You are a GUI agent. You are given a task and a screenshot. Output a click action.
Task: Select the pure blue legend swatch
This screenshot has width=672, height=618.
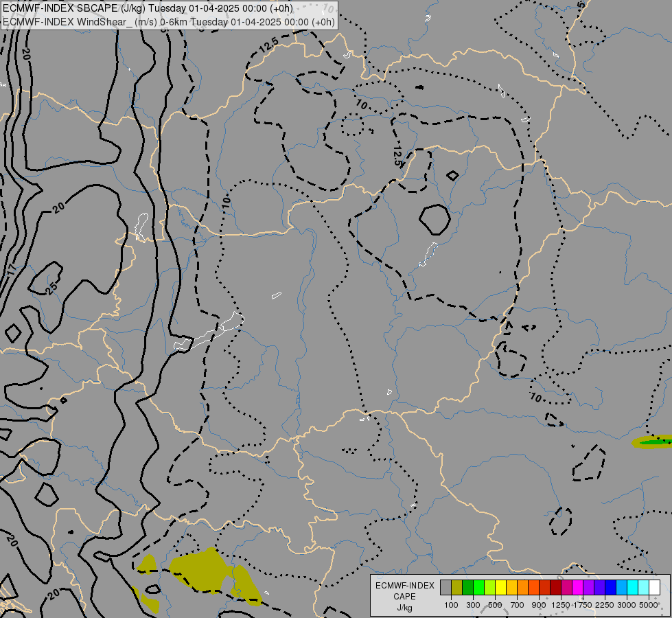[x=611, y=587]
